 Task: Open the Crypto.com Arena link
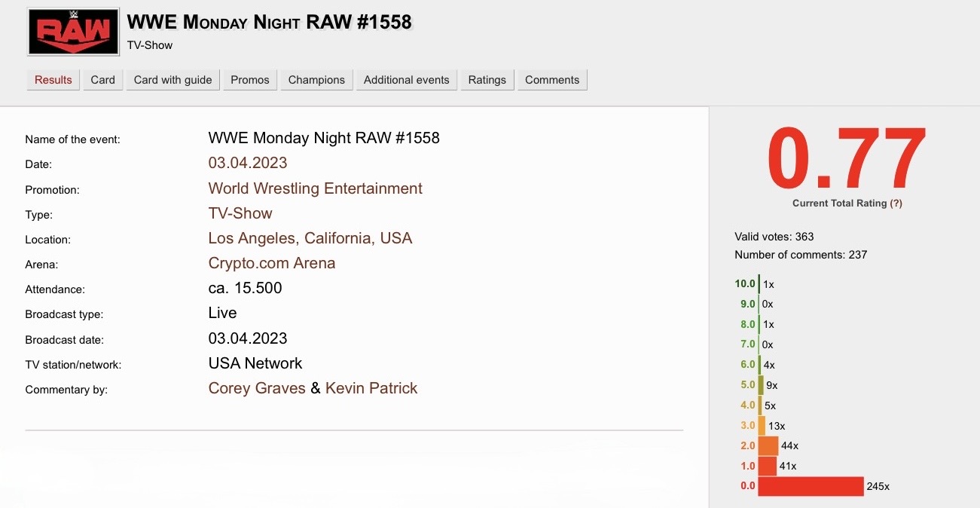(x=272, y=263)
